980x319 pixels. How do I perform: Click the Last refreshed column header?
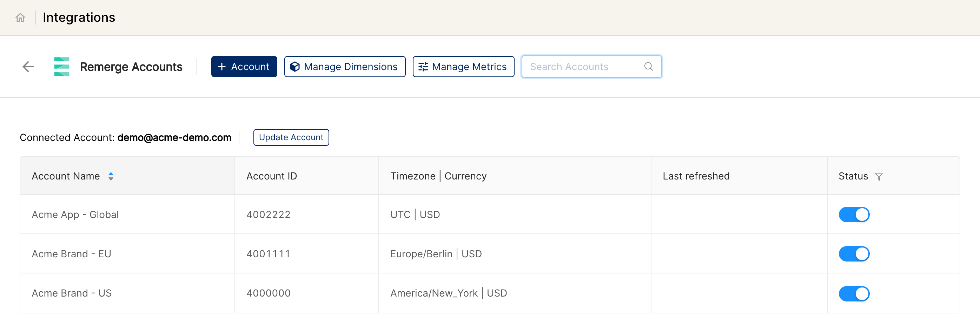(739, 176)
